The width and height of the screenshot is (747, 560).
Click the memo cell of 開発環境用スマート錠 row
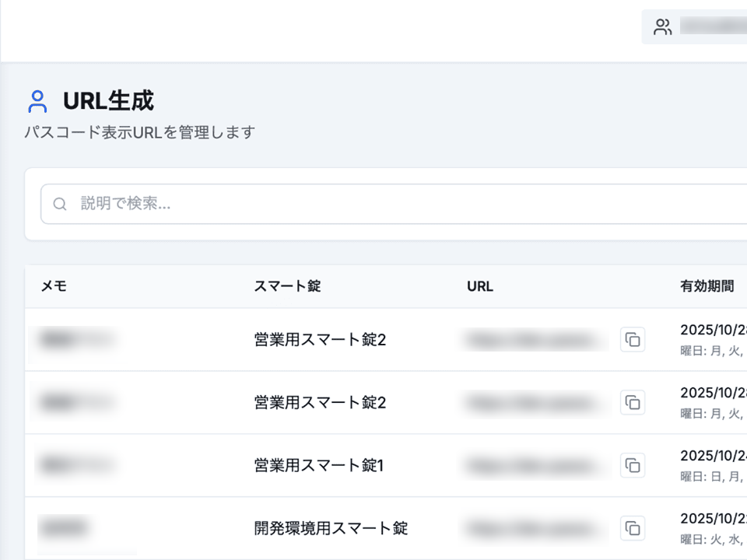coord(65,528)
